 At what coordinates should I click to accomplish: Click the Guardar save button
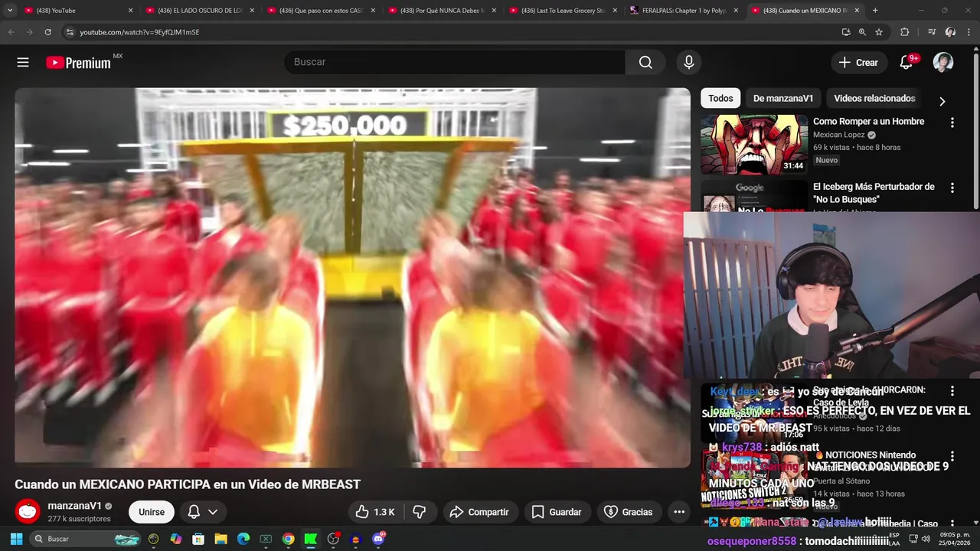coord(557,512)
